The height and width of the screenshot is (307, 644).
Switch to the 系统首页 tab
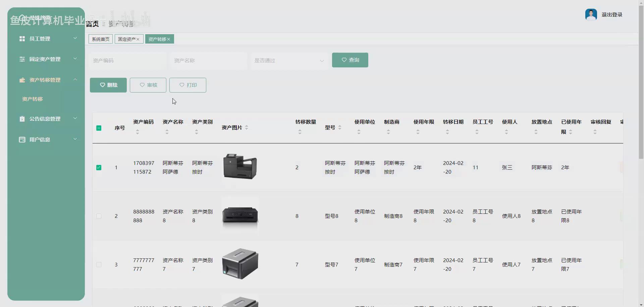click(x=100, y=39)
